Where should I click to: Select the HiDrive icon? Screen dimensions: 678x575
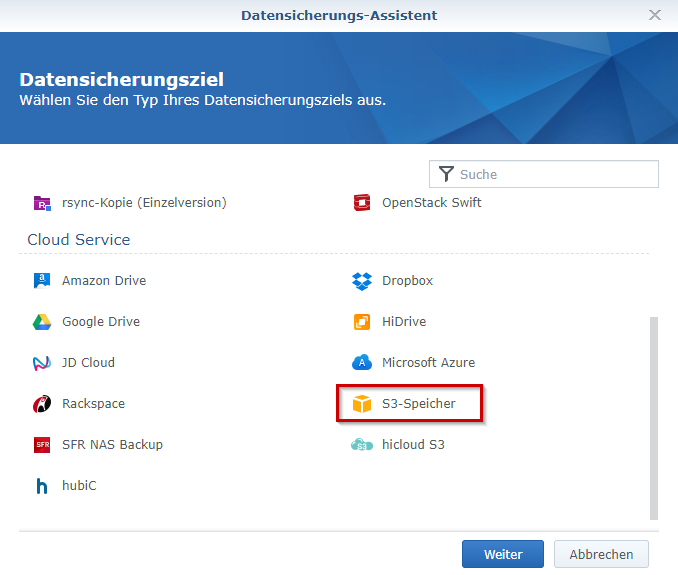click(362, 322)
